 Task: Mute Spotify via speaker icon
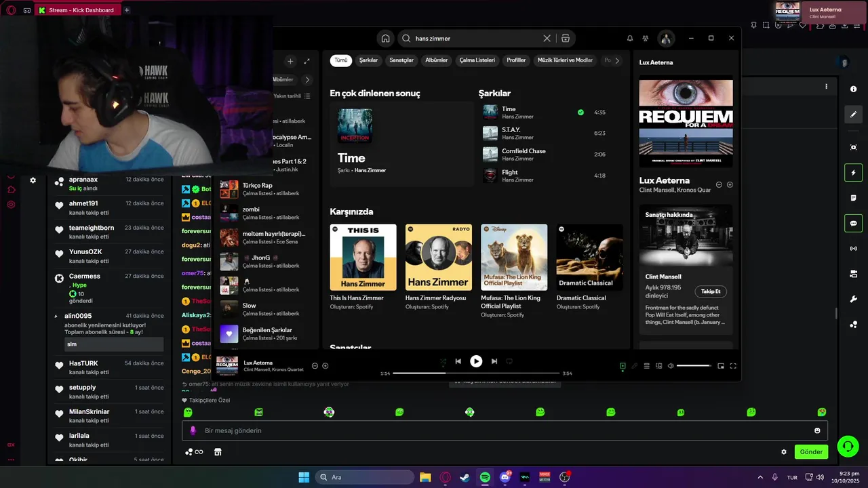pos(671,366)
